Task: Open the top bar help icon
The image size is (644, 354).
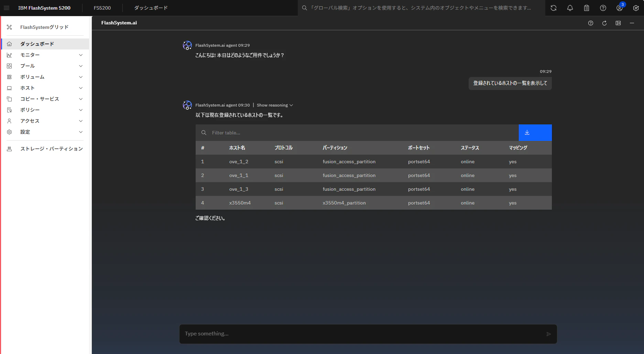Action: click(603, 8)
